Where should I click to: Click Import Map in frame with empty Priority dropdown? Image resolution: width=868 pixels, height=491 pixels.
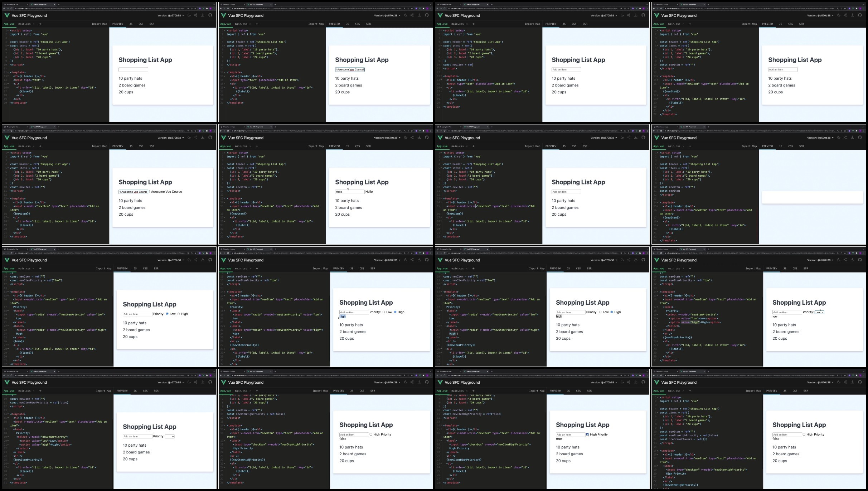pos(104,391)
